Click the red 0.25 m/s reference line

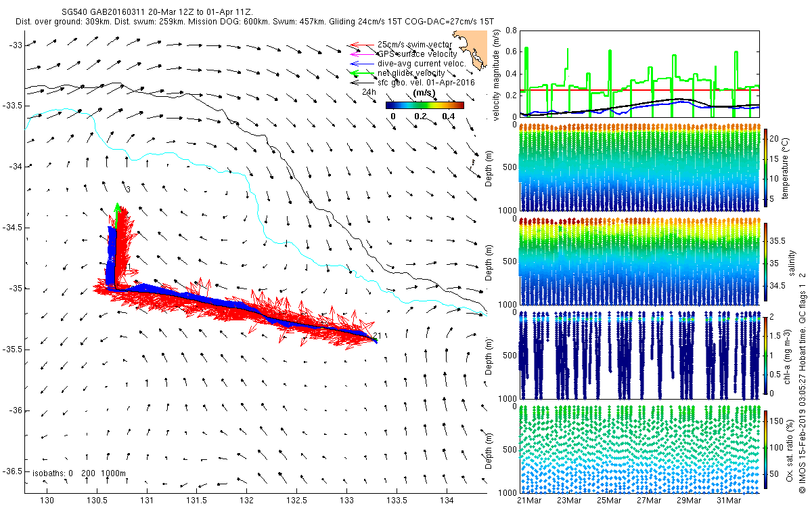pos(639,89)
